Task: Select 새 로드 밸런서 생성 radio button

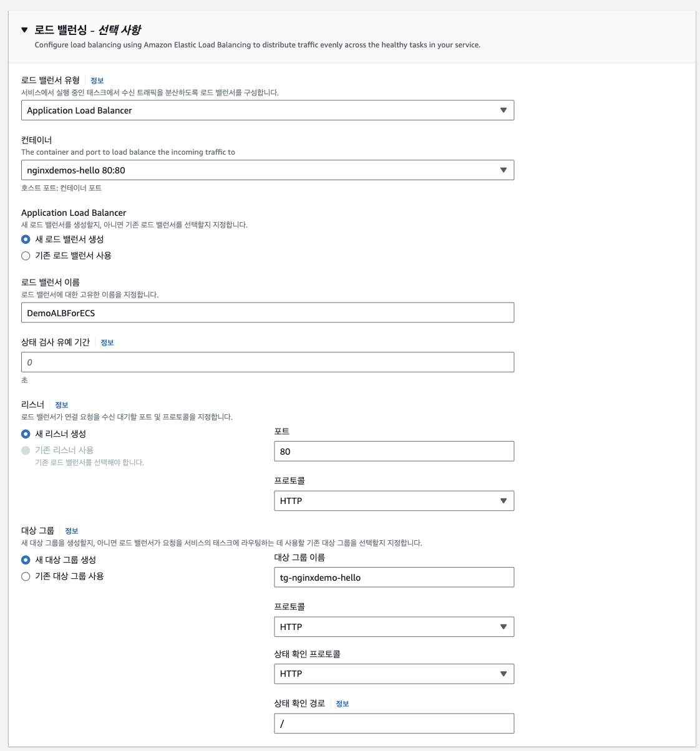Action: click(26, 240)
